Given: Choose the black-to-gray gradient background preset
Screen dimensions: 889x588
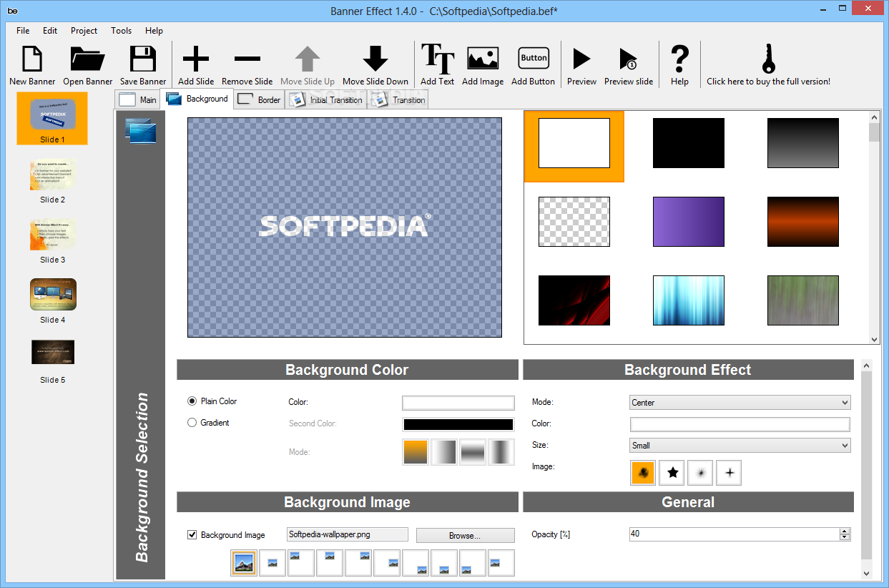Looking at the screenshot, I should pyautogui.click(x=803, y=143).
